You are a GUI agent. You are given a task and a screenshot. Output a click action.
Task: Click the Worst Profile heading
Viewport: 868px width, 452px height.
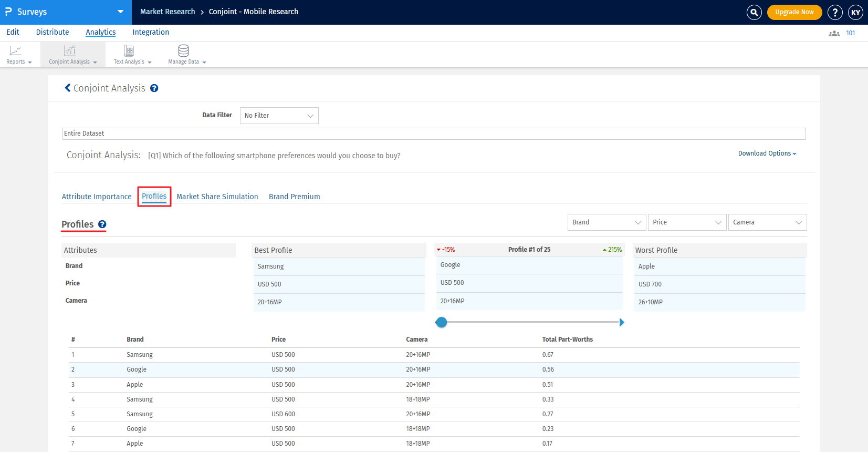(x=656, y=250)
